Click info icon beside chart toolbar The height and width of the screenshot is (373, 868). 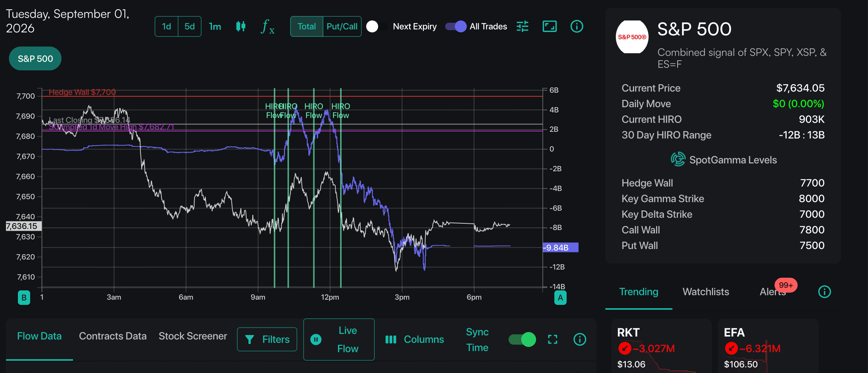point(577,26)
